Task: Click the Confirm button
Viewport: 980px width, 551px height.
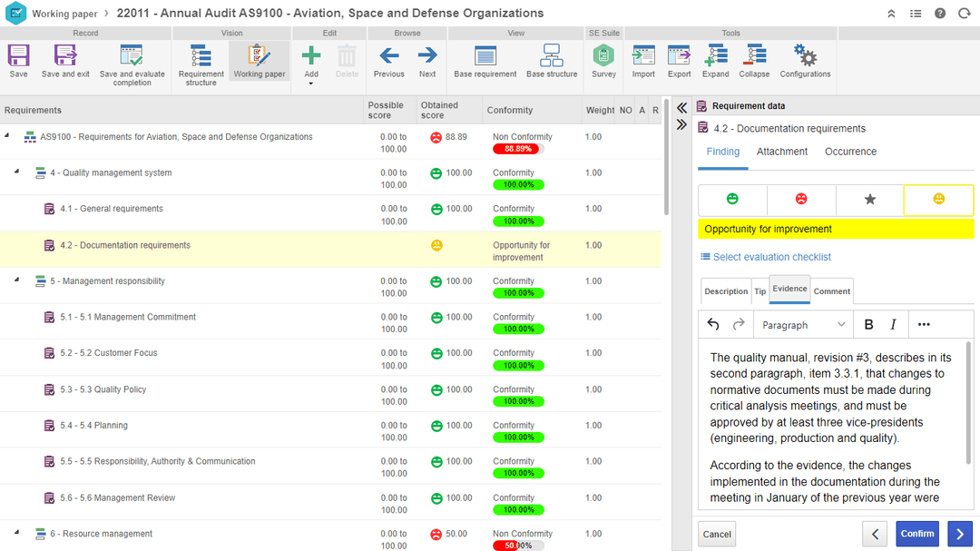Action: (x=917, y=534)
